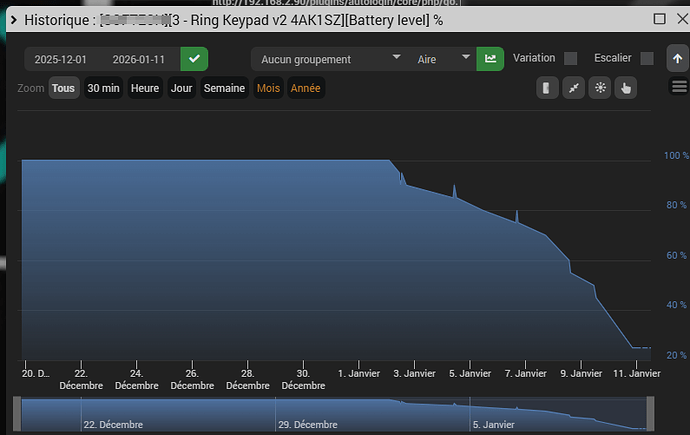690x435 pixels.
Task: Click the 26. Décembre axis label
Action: pyautogui.click(x=192, y=380)
